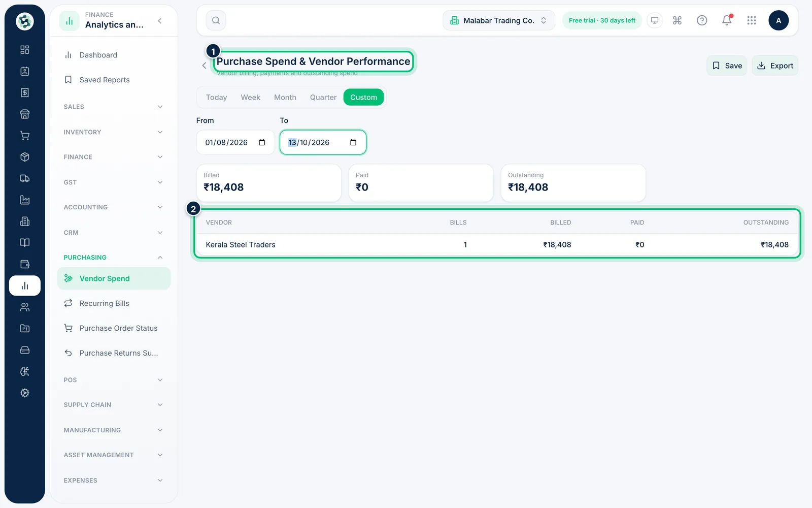This screenshot has height=508, width=812.
Task: Open the settings gear icon in rail
Action: [x=25, y=393]
